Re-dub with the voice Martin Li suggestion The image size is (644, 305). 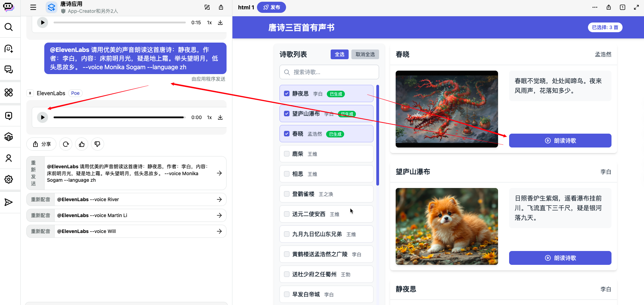[x=127, y=215]
